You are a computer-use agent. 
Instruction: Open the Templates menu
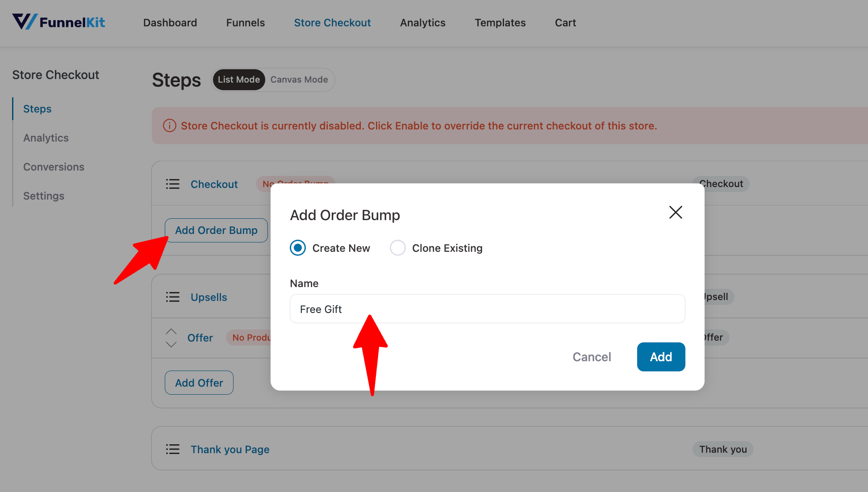click(x=500, y=23)
